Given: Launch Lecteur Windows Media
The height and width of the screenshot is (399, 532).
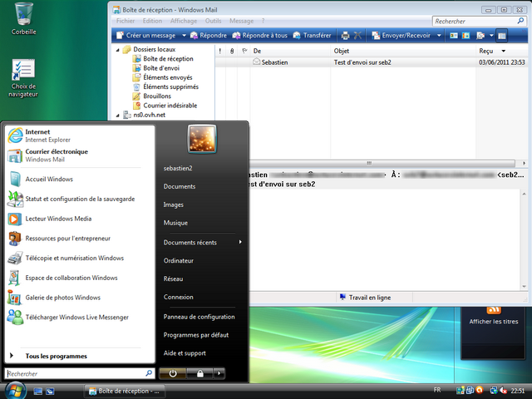Looking at the screenshot, I should pyautogui.click(x=80, y=219).
